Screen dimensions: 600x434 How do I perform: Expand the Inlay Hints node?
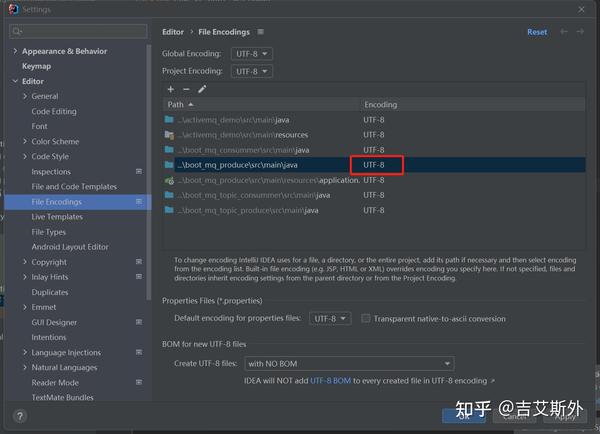(25, 277)
